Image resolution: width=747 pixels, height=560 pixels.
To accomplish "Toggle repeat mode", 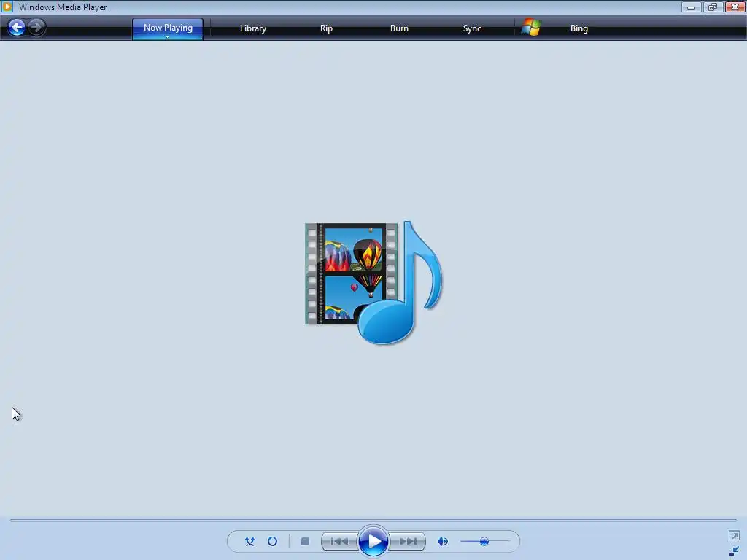I will (273, 542).
